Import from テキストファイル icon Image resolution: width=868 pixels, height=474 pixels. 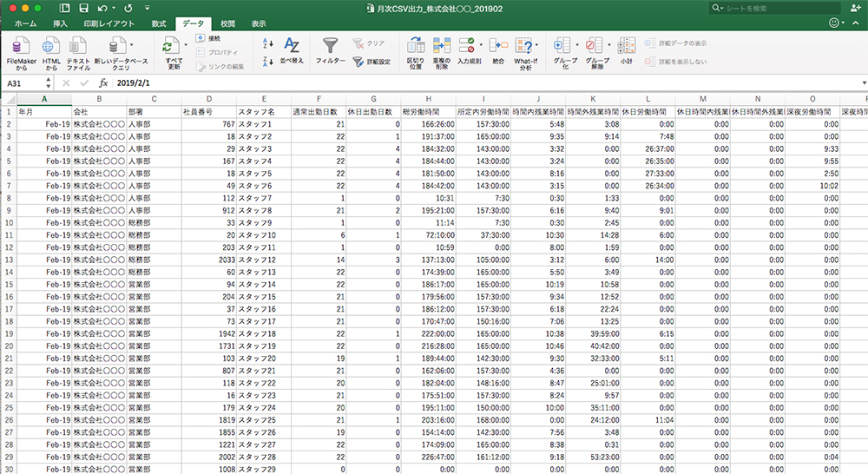point(79,52)
